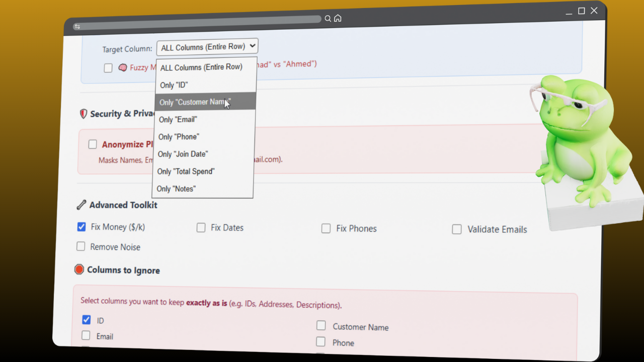Click the red stop Columns to Ignore icon

[79, 269]
